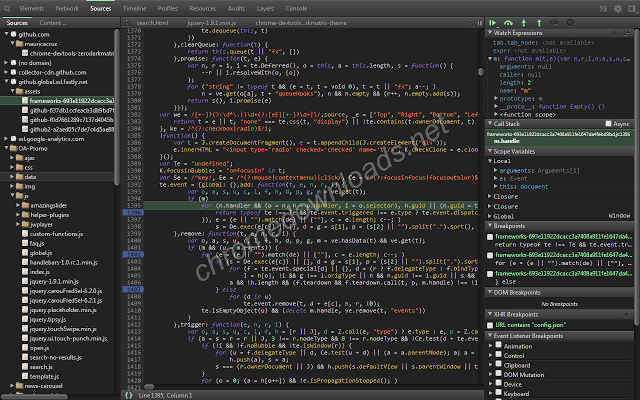Resume script execution with the play/pause icon
640x400 pixels.
493,23
